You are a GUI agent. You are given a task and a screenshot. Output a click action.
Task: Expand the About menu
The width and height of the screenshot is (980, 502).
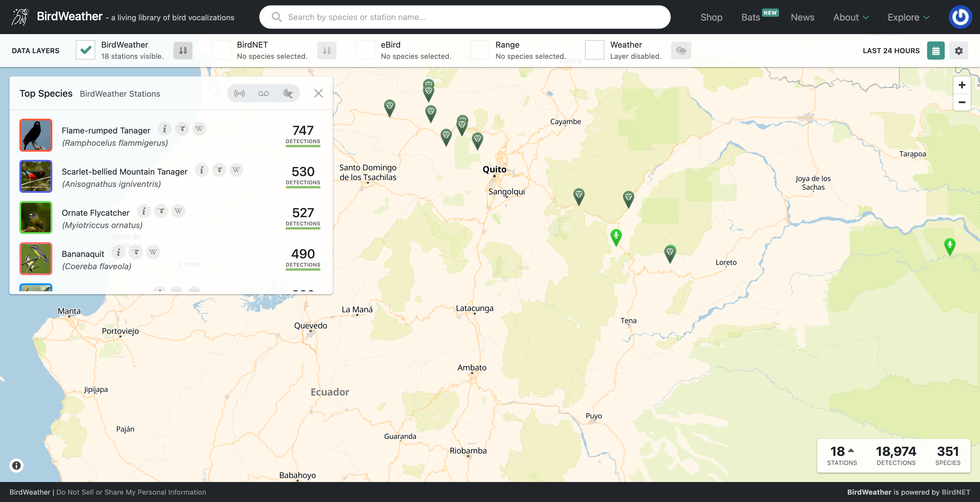point(851,17)
